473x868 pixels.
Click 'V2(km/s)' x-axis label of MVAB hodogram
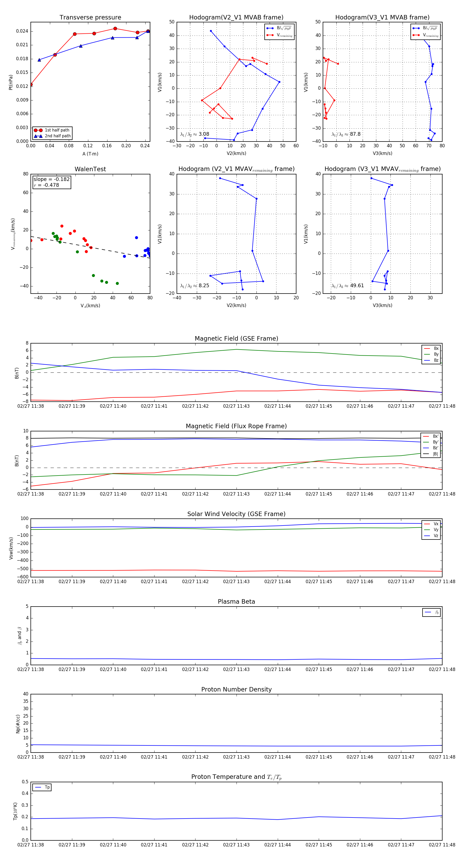236,154
